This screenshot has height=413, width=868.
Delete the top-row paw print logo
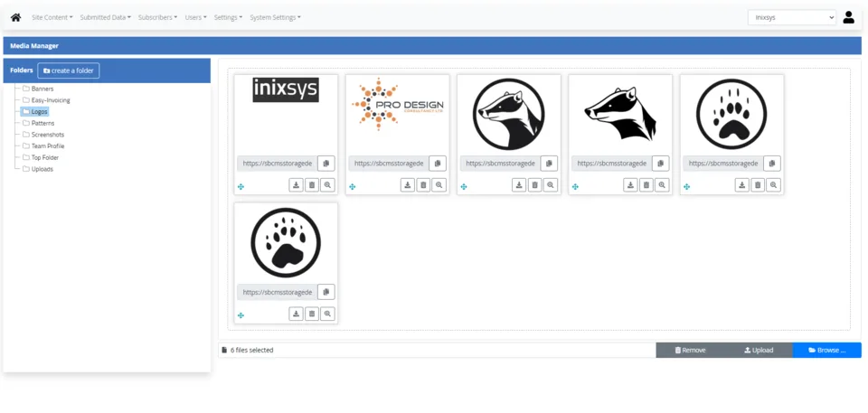pos(758,185)
